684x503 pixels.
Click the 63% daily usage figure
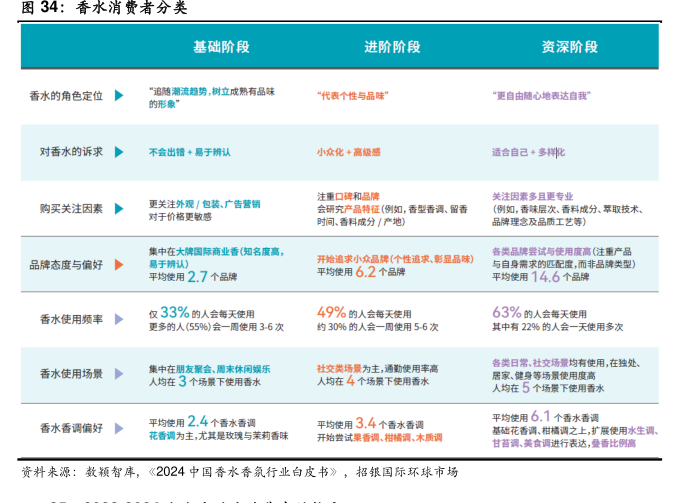pyautogui.click(x=506, y=311)
